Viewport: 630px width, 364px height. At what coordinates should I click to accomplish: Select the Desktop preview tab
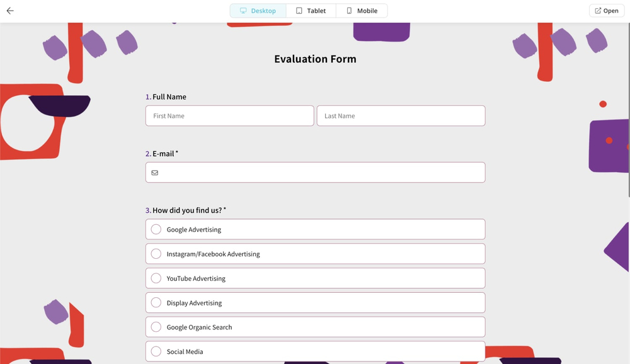click(x=258, y=11)
